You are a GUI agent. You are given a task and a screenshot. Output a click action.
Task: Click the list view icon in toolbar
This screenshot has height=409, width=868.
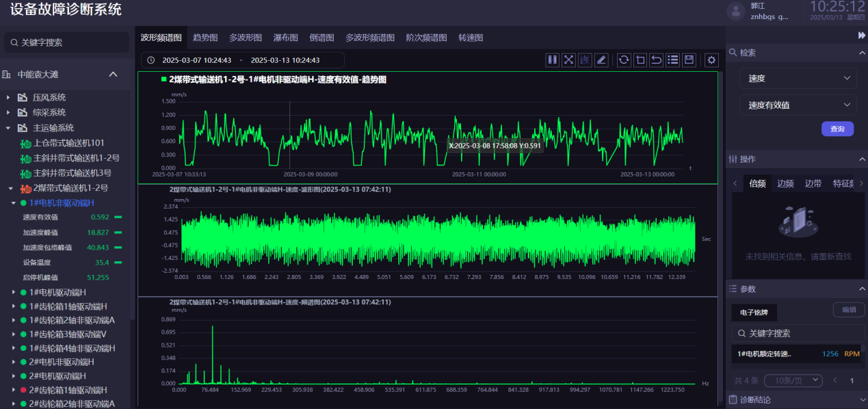[x=673, y=60]
